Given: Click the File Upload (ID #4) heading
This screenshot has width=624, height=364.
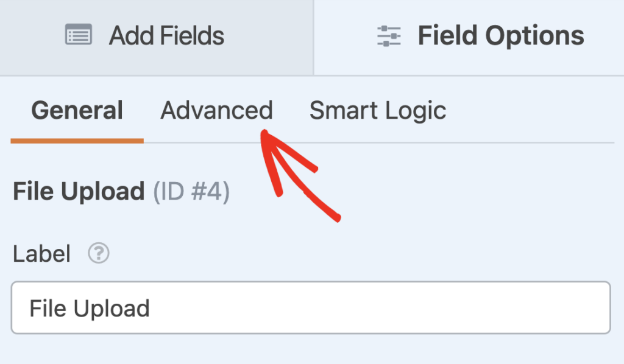Looking at the screenshot, I should (x=121, y=191).
